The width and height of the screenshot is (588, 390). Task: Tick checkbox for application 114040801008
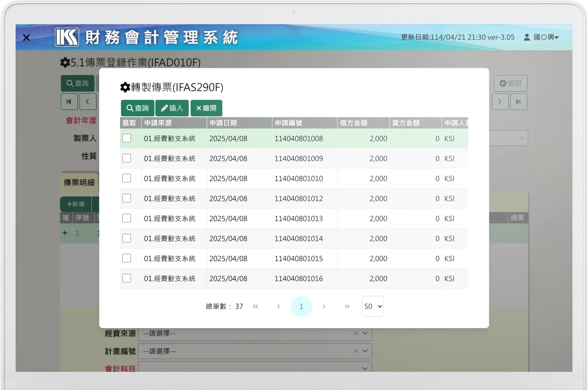[x=127, y=138]
